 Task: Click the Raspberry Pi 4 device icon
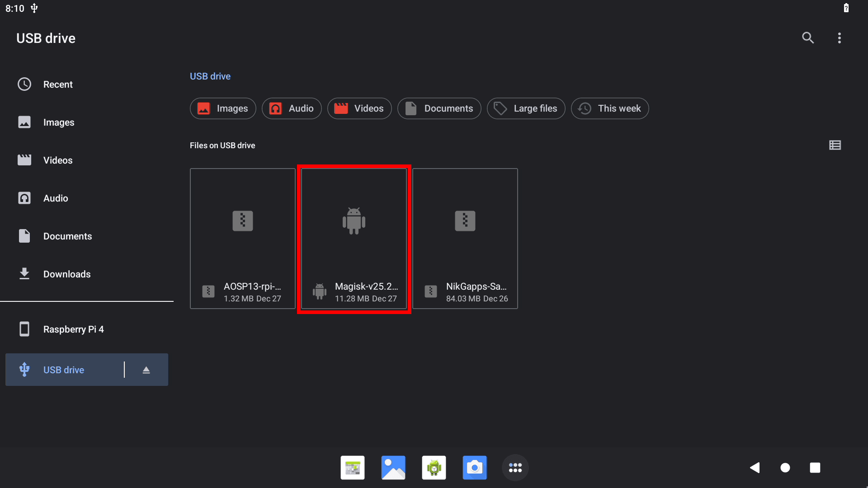(24, 329)
